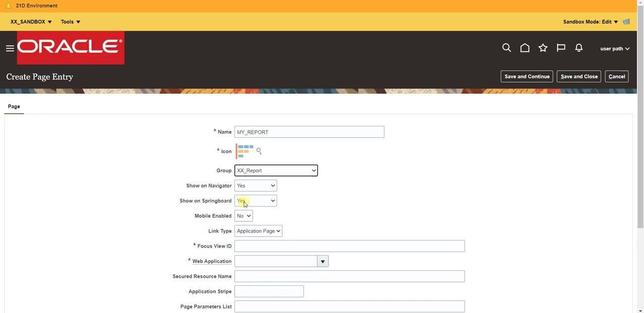
Task: Search for a page icon via magnifier
Action: coord(259,150)
